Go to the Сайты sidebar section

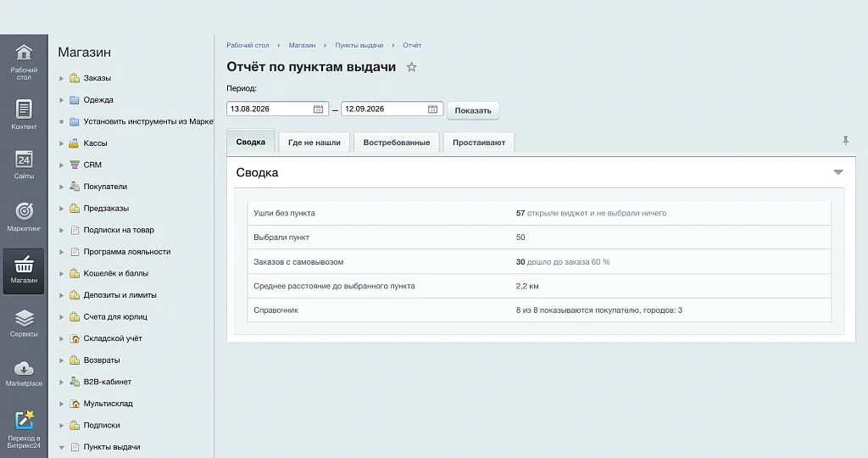24,165
